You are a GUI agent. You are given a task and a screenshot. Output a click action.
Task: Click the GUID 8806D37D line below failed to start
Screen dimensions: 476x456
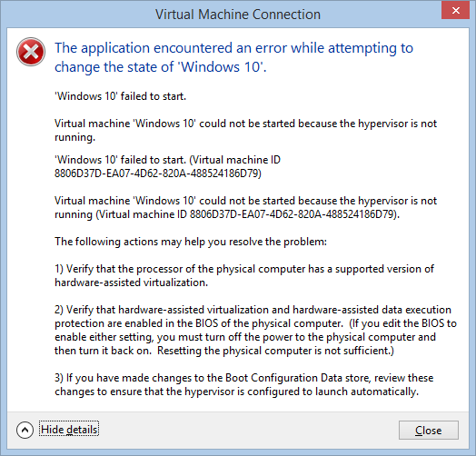158,173
